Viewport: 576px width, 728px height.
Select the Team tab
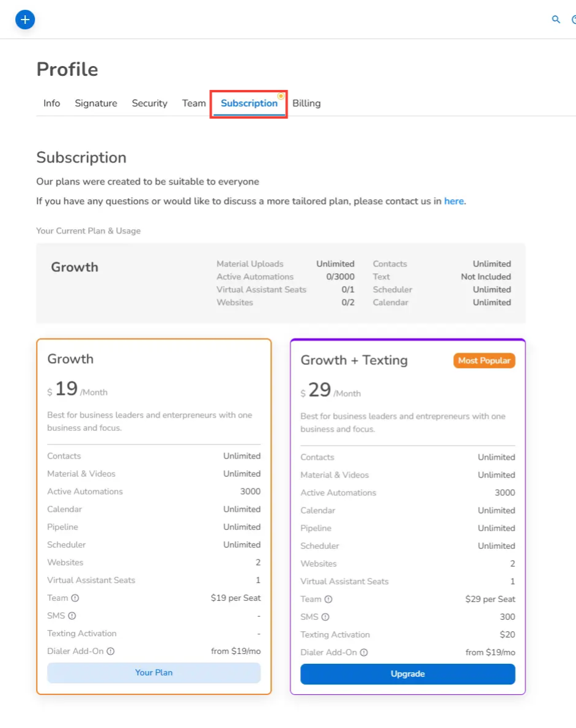pyautogui.click(x=194, y=103)
